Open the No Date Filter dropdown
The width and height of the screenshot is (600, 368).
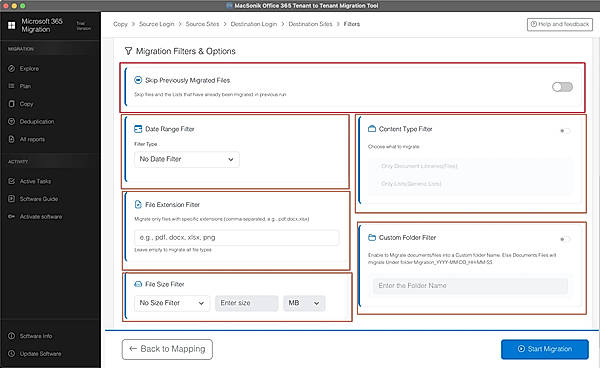pyautogui.click(x=187, y=159)
